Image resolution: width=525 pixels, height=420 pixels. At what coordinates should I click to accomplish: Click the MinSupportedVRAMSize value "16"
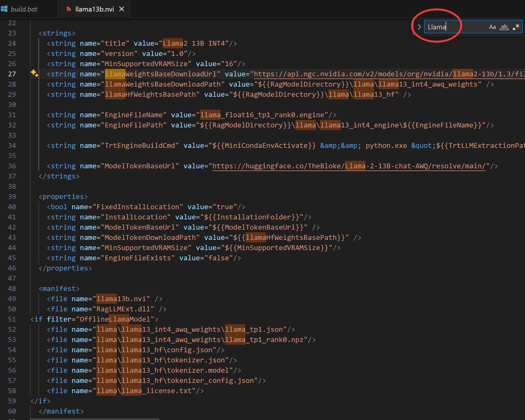tap(229, 64)
